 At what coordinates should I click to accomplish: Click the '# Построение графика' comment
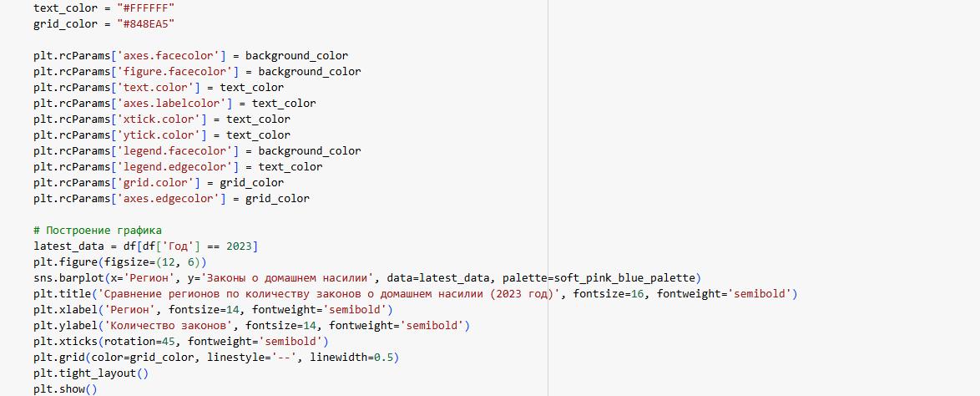(98, 231)
